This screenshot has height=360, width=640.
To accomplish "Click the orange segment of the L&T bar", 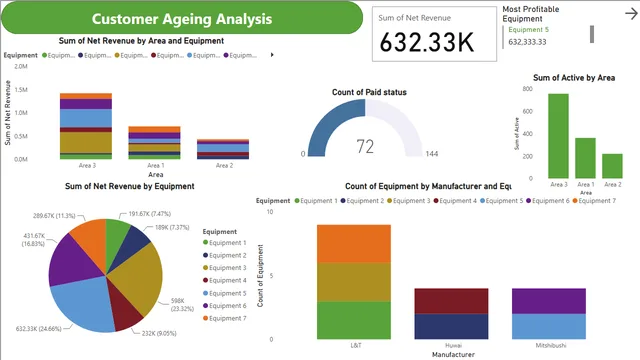I will tap(354, 244).
